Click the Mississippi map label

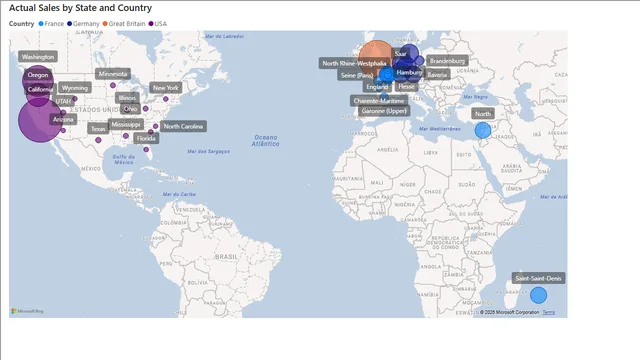click(x=126, y=124)
